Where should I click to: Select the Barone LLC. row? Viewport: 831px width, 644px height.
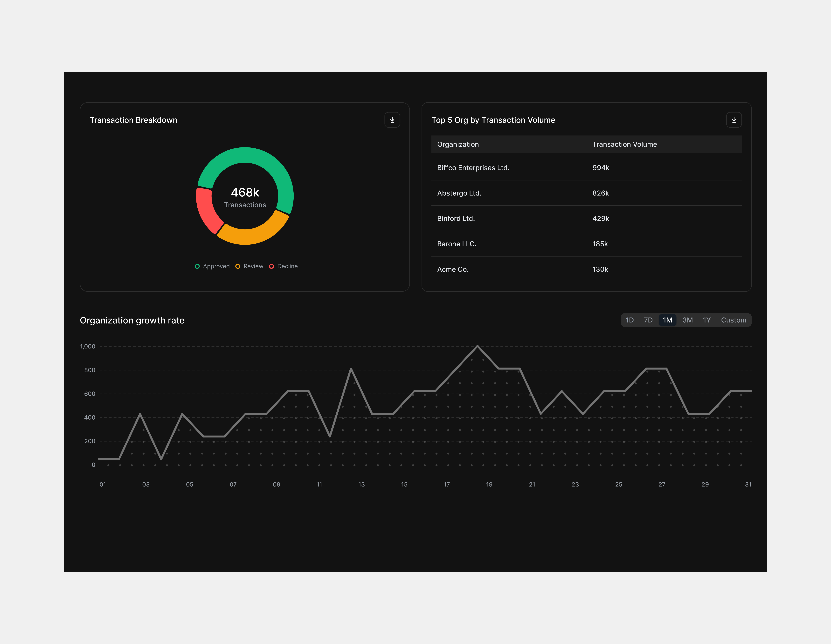pyautogui.click(x=586, y=244)
